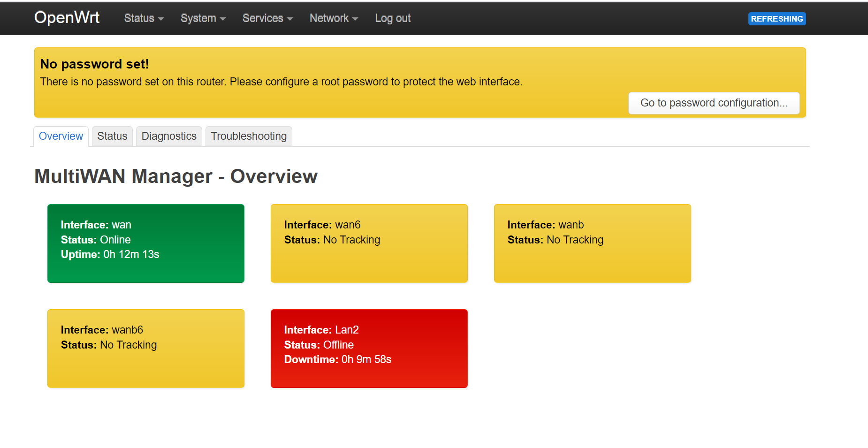Click Go to password configuration button

(x=714, y=103)
